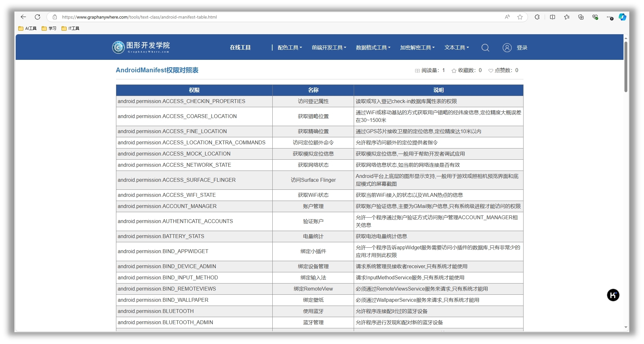Open the 学习 bookmark folder
The width and height of the screenshot is (644, 344).
pyautogui.click(x=49, y=28)
